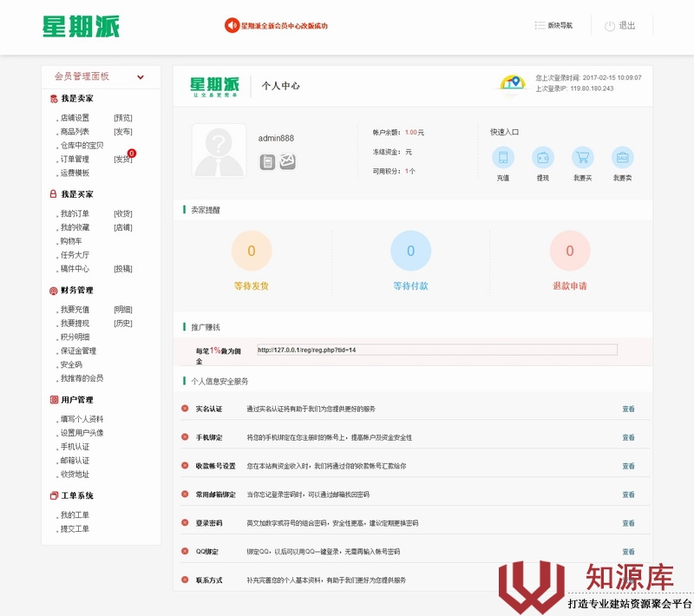Click the map location icon in the header

[513, 82]
